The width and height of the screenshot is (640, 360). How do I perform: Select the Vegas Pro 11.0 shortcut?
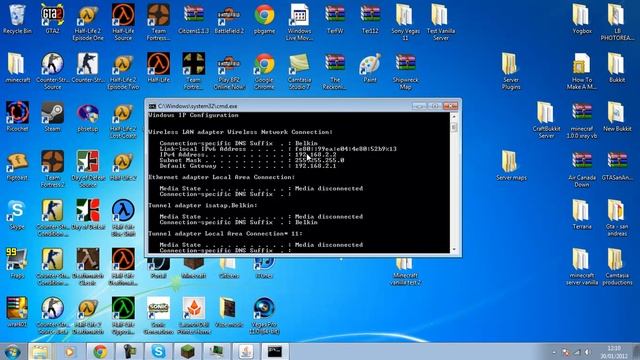click(x=264, y=317)
